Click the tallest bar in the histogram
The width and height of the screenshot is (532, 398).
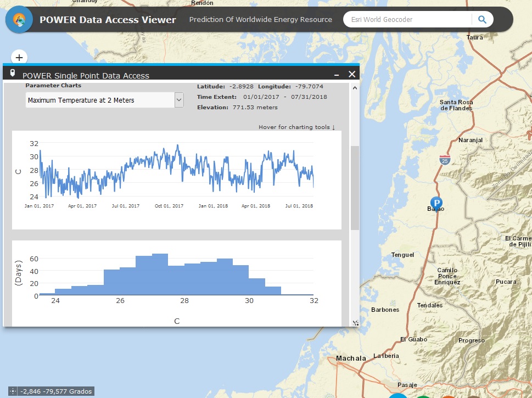click(x=160, y=274)
